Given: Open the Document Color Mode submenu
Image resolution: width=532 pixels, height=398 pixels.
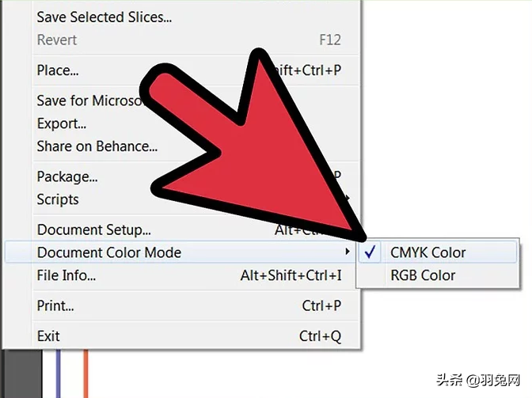Looking at the screenshot, I should pos(182,252).
